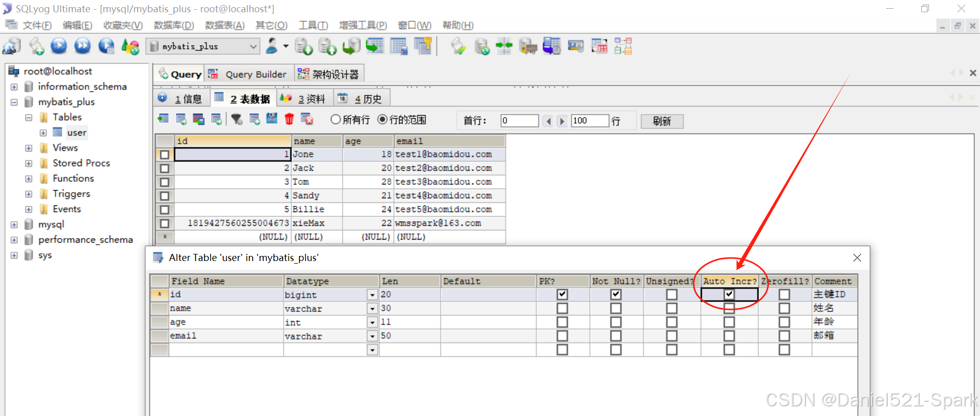Delete selected rows with the red trash icon

click(289, 119)
